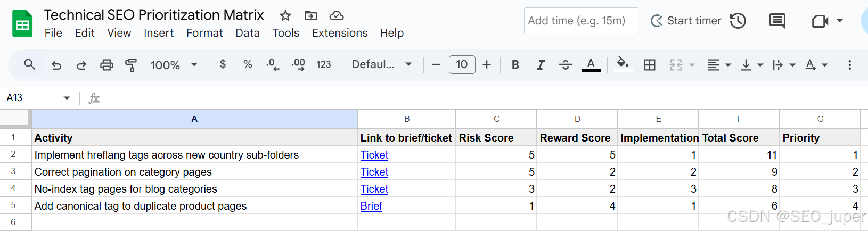The height and width of the screenshot is (231, 868).
Task: Open the Format menu
Action: [x=204, y=33]
